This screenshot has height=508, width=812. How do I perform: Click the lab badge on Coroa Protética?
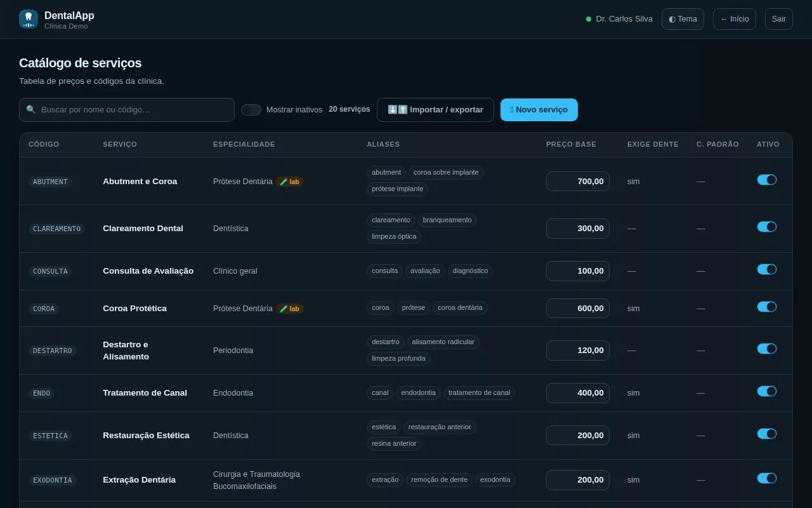pos(289,309)
